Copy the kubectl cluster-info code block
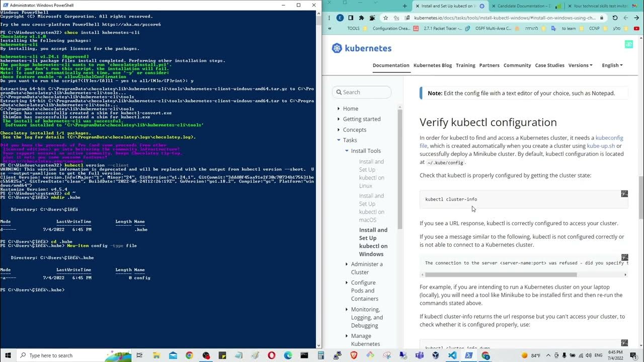 [x=624, y=194]
